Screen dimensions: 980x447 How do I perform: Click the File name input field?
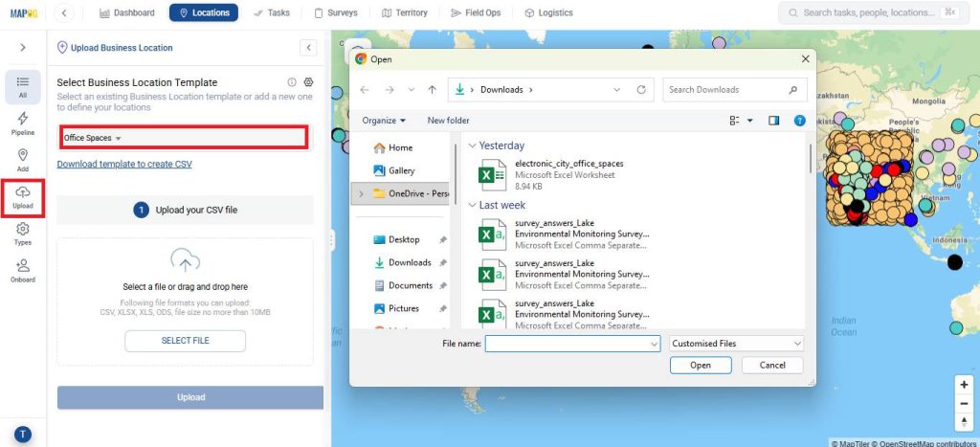coord(572,344)
